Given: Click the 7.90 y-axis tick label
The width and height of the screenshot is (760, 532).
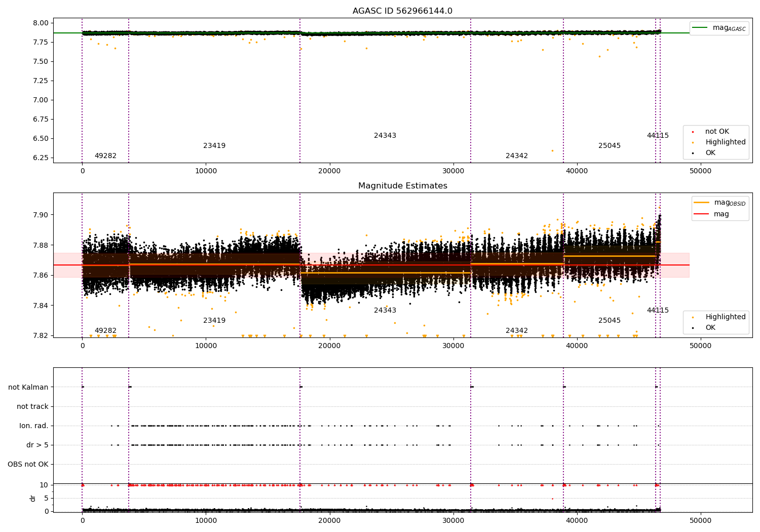Looking at the screenshot, I should [42, 215].
